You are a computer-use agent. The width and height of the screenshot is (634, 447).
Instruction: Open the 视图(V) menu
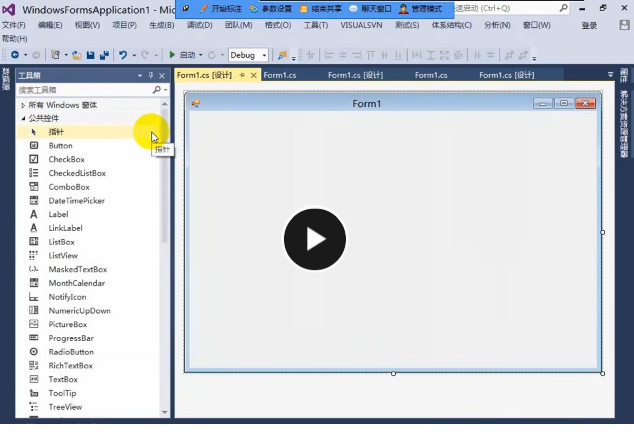point(87,25)
